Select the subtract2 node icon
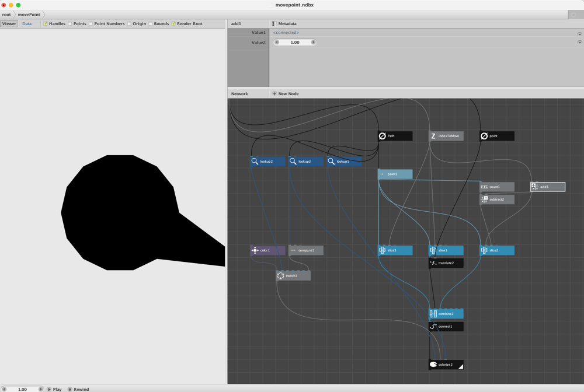The height and width of the screenshot is (392, 584). click(484, 199)
